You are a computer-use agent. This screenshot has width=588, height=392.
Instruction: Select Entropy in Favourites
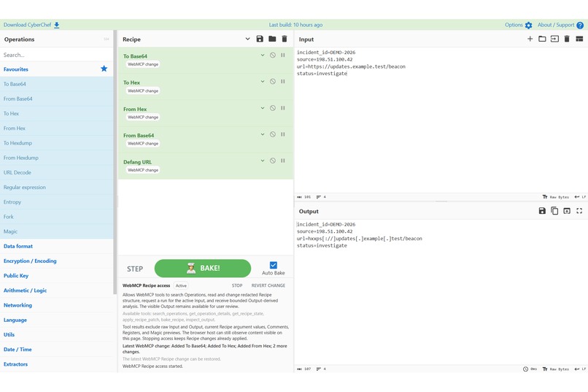(56, 201)
